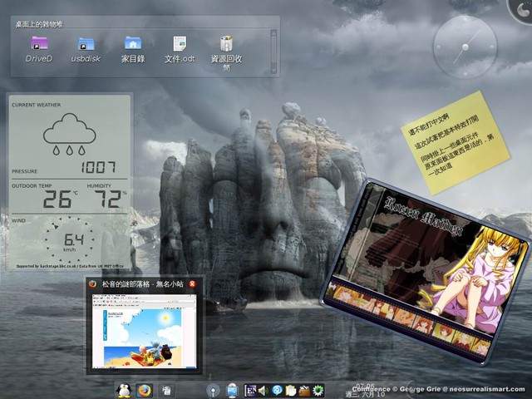Click the analog clock widget
This screenshot has width=532, height=399.
pyautogui.click(x=465, y=47)
